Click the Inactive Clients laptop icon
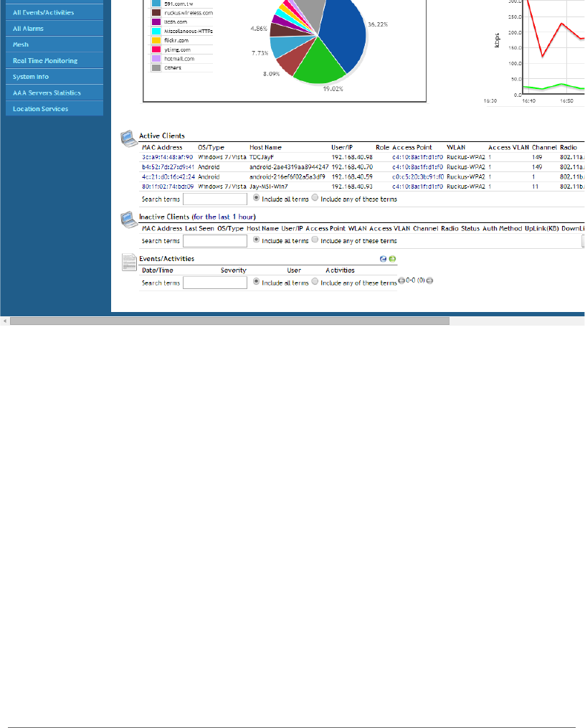This screenshot has width=585, height=728. tap(129, 219)
